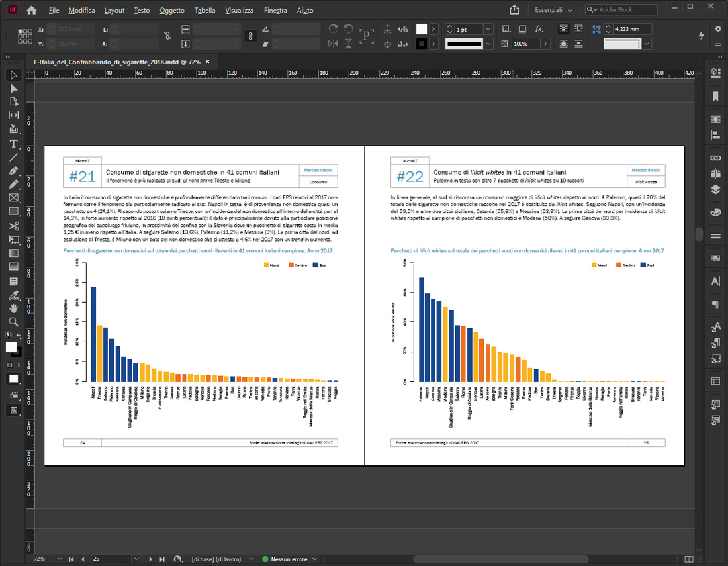Activate the Hand tool
728x566 pixels.
(x=13, y=308)
